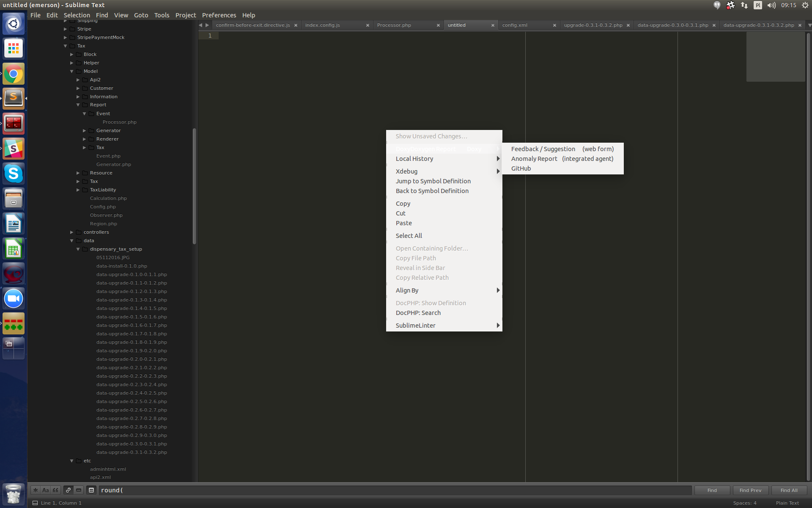Click the Find Prev button
Image resolution: width=812 pixels, height=508 pixels.
pyautogui.click(x=750, y=490)
